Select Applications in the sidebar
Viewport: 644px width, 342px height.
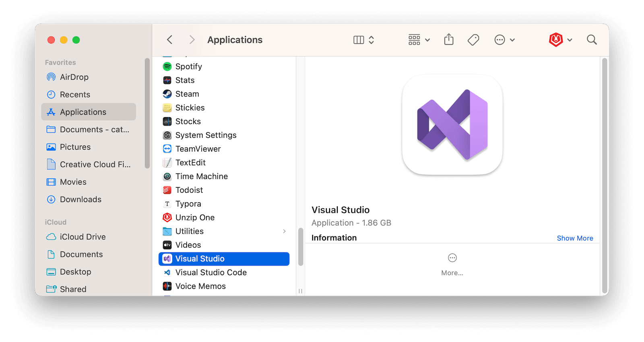[x=89, y=112]
